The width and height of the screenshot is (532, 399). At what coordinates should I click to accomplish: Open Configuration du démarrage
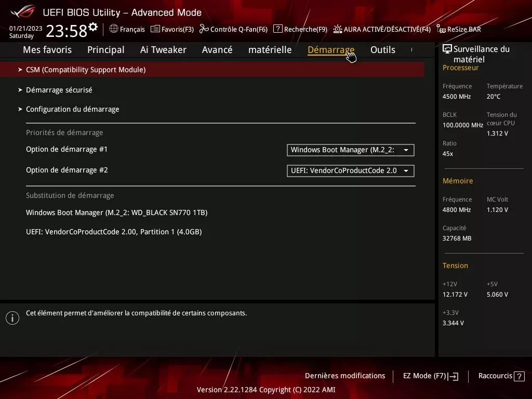[x=72, y=109]
